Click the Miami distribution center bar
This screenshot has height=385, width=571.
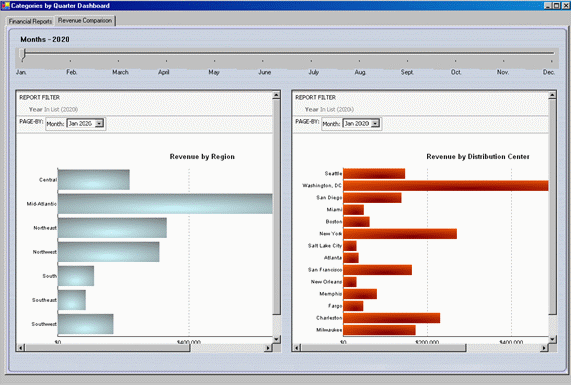pyautogui.click(x=354, y=210)
